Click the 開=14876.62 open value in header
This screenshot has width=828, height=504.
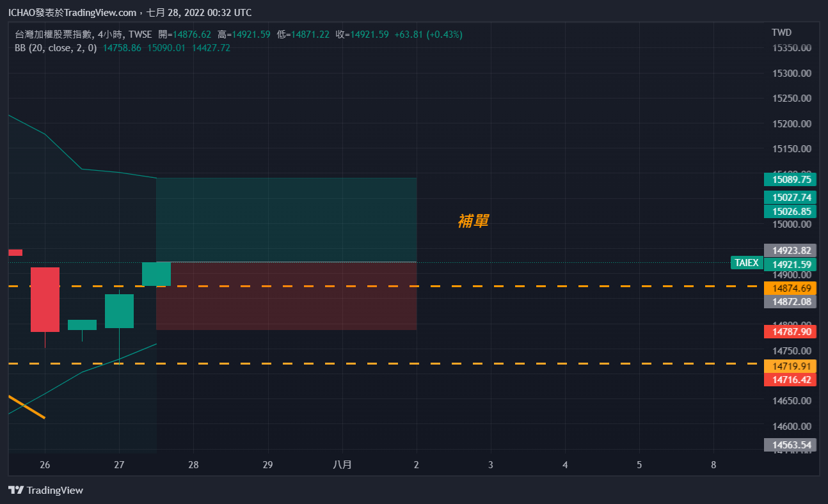click(185, 35)
